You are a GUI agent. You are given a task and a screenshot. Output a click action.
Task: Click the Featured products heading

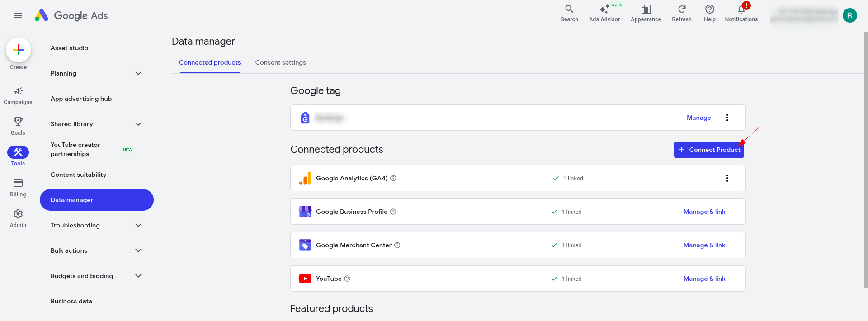click(331, 308)
